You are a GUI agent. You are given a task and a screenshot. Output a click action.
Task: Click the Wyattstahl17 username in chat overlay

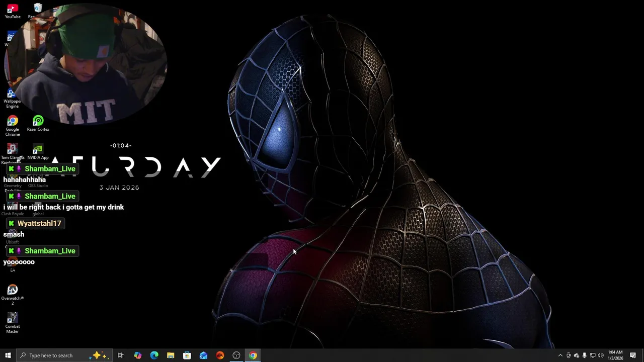click(x=39, y=223)
